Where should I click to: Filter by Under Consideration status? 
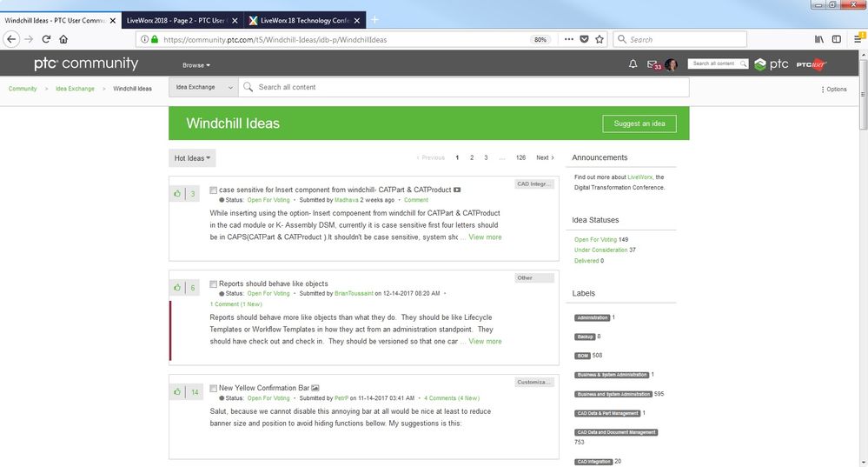tap(600, 250)
